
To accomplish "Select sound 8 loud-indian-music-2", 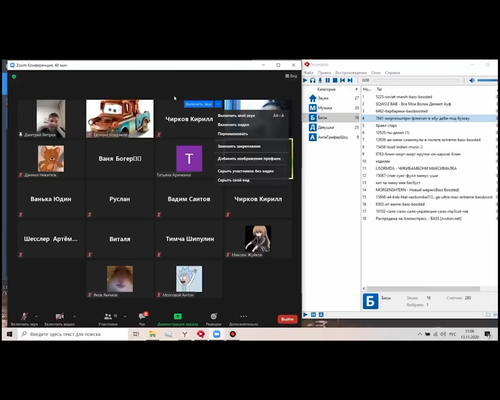I will tap(429, 147).
